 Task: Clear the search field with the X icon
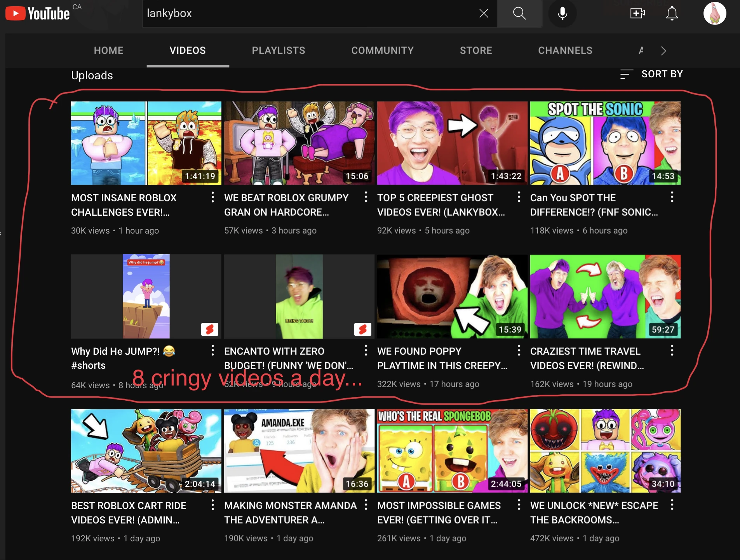(484, 13)
